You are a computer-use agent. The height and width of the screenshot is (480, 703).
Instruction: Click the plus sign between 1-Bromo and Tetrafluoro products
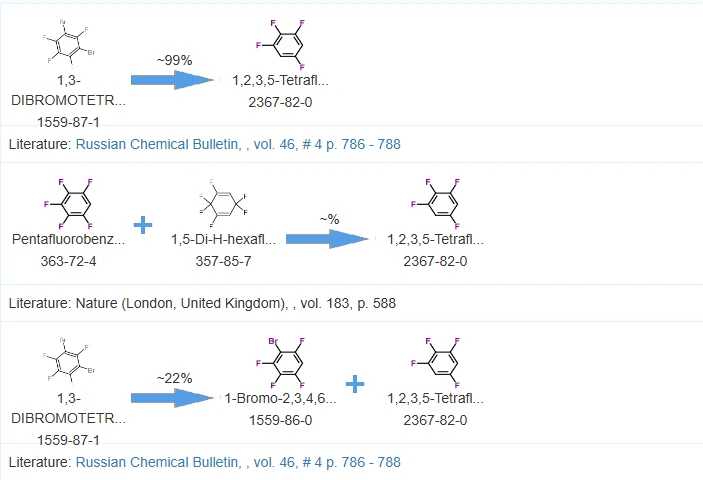(355, 384)
